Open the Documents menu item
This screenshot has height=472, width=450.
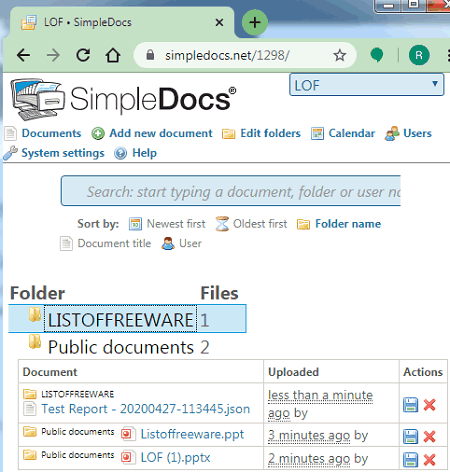click(x=51, y=133)
